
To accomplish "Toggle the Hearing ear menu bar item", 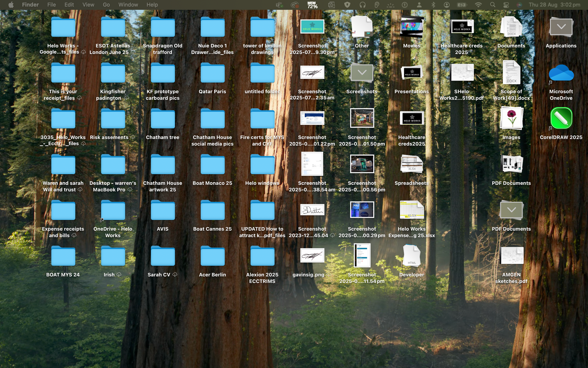I will click(x=377, y=5).
